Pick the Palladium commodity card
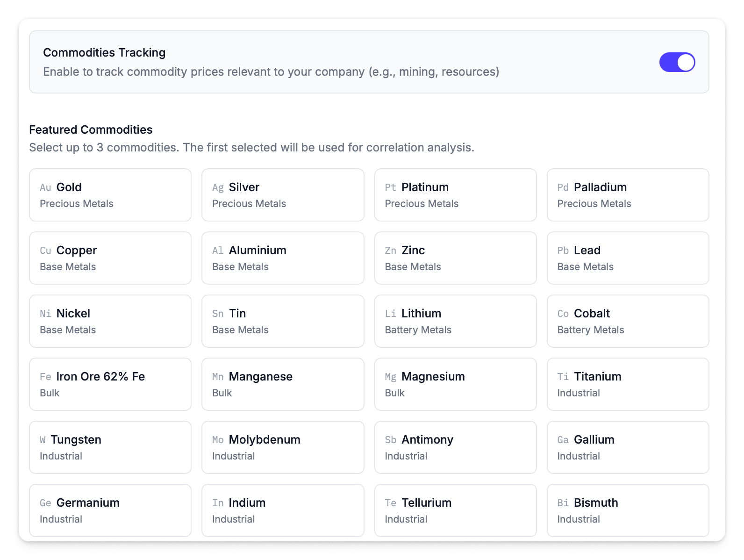The image size is (744, 560). click(628, 195)
